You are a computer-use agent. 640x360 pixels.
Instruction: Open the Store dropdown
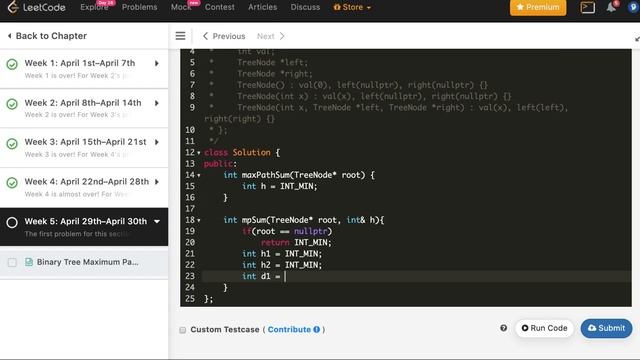click(352, 7)
